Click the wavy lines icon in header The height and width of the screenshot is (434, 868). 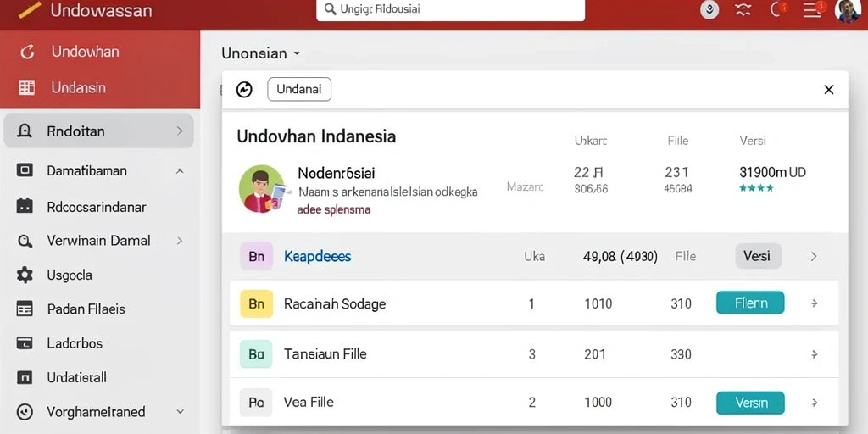click(x=743, y=10)
